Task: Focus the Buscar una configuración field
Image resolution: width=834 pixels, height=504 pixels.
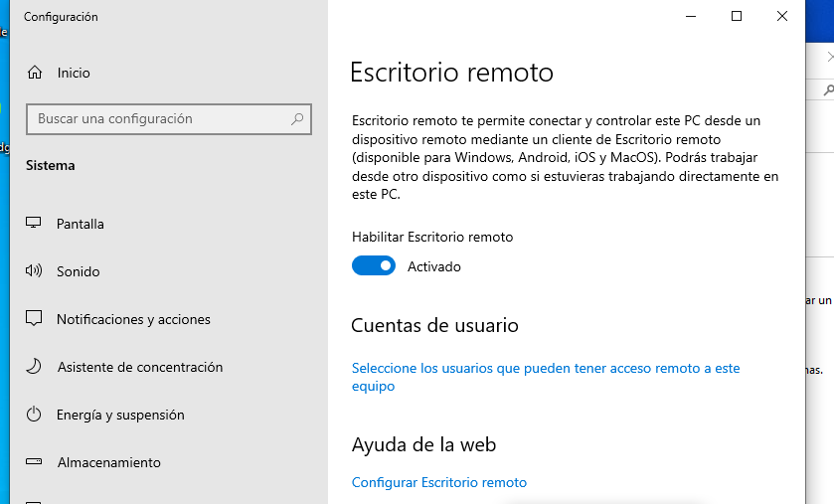Action: point(169,119)
